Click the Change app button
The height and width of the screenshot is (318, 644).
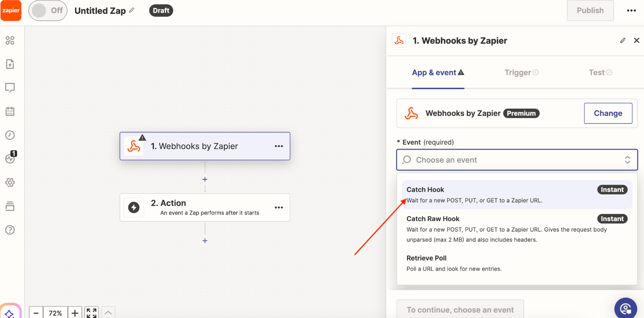[608, 113]
